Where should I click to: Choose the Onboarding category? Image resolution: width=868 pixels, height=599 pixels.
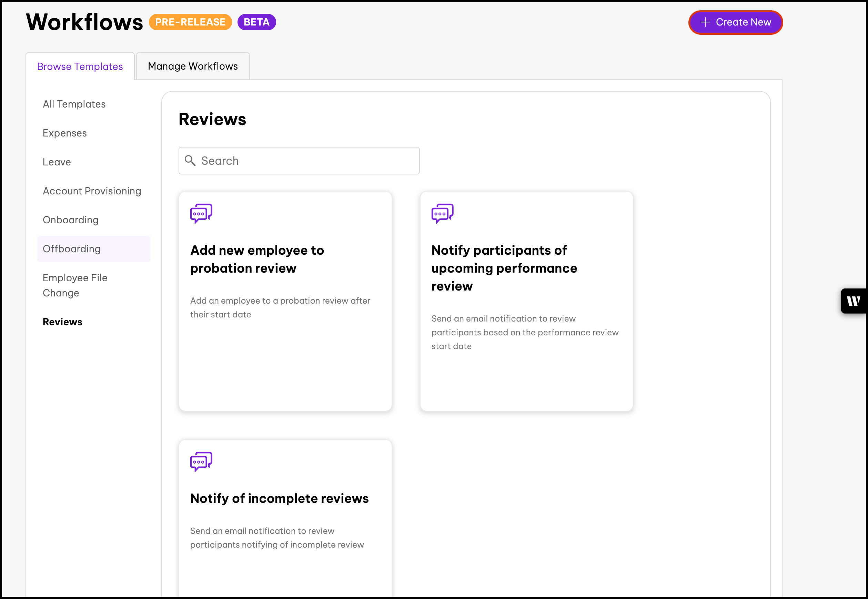pos(71,220)
